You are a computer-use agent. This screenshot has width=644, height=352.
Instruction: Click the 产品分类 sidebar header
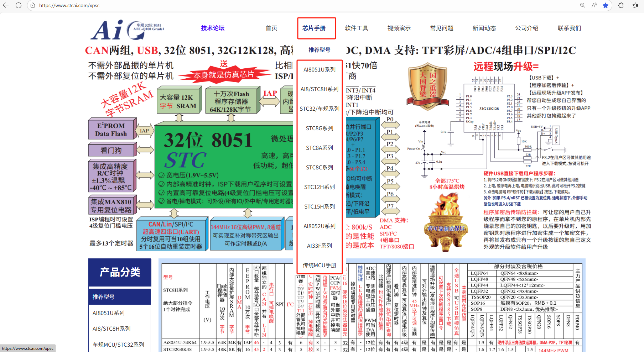click(x=120, y=273)
